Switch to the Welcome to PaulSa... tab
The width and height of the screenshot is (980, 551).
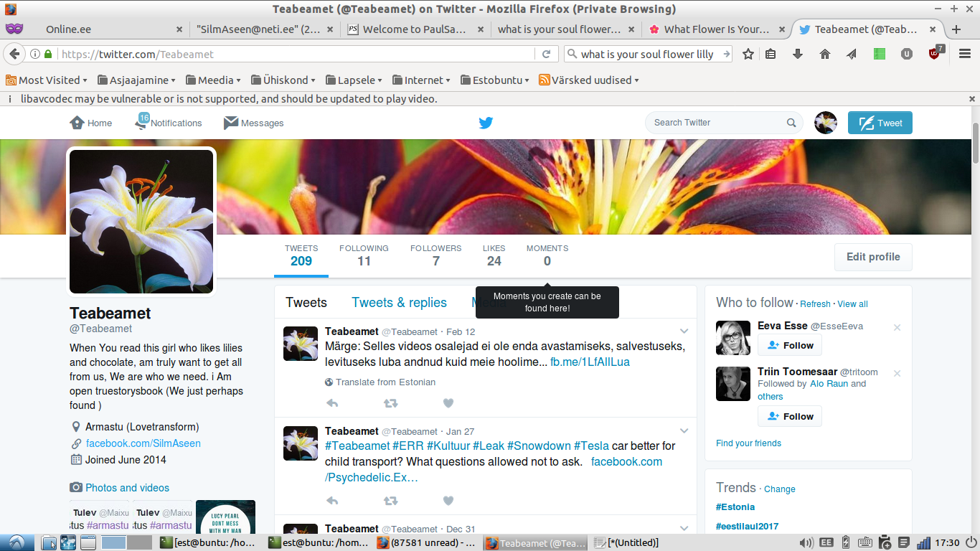[x=415, y=29]
